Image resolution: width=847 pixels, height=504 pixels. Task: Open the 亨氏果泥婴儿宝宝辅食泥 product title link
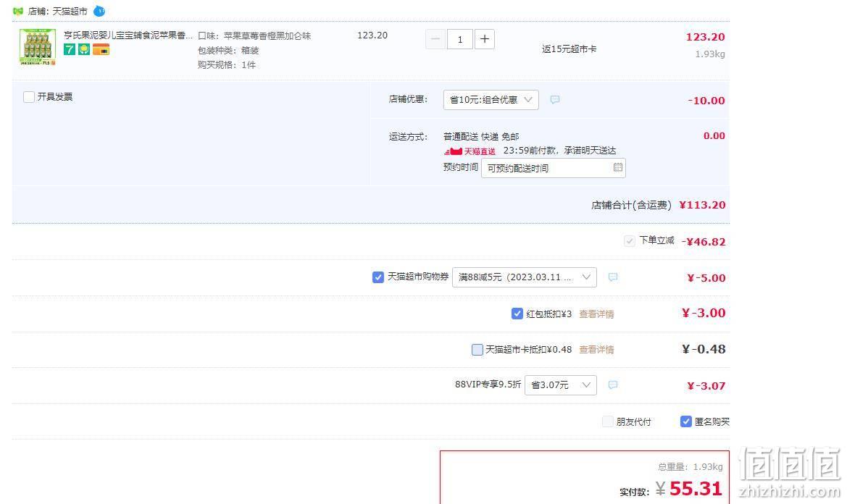coord(128,35)
